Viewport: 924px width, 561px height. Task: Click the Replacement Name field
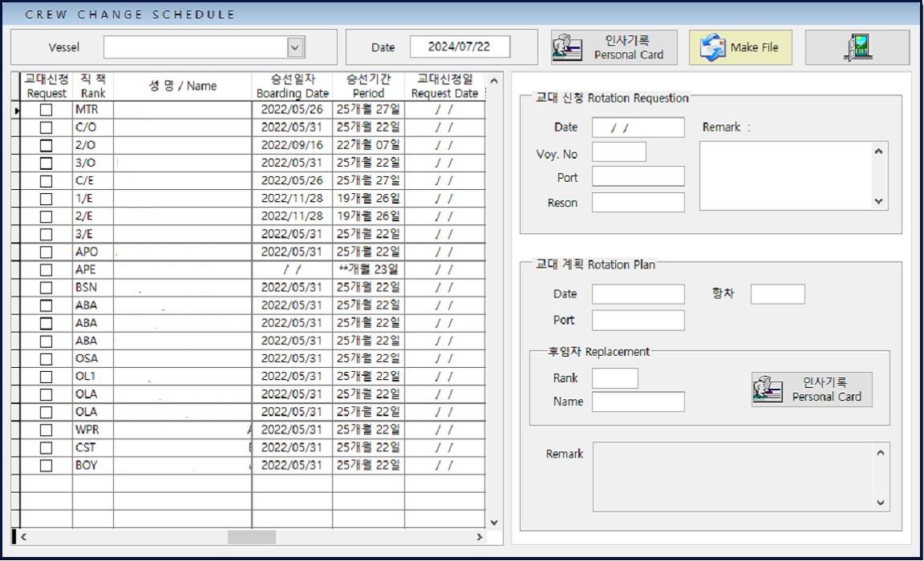638,402
